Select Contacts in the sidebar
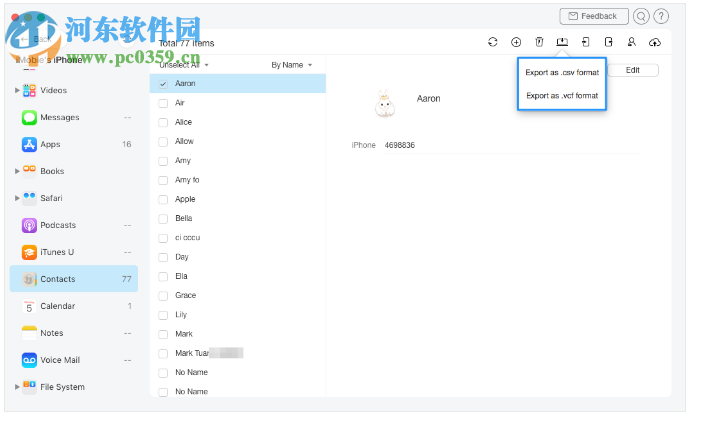The width and height of the screenshot is (707, 422). coord(73,279)
